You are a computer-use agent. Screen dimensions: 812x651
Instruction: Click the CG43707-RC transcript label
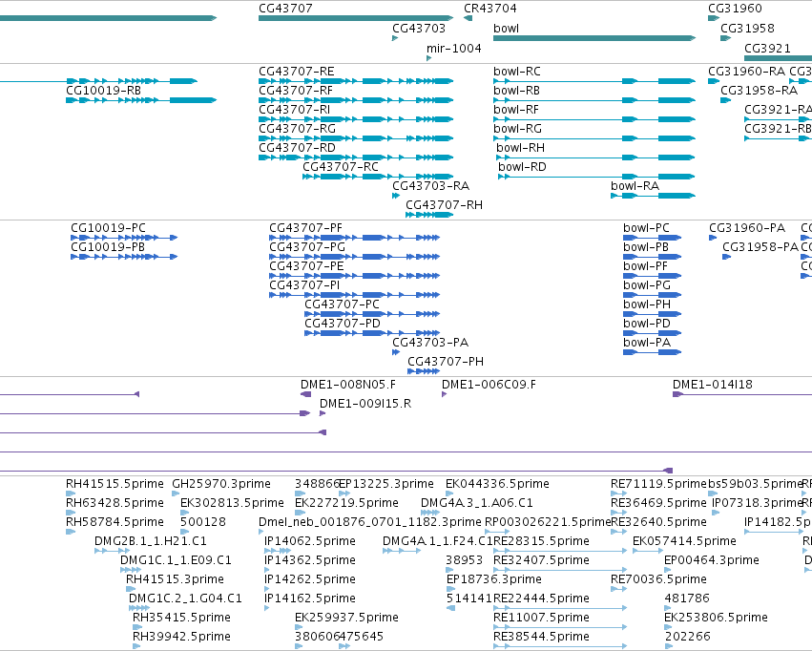(341, 167)
